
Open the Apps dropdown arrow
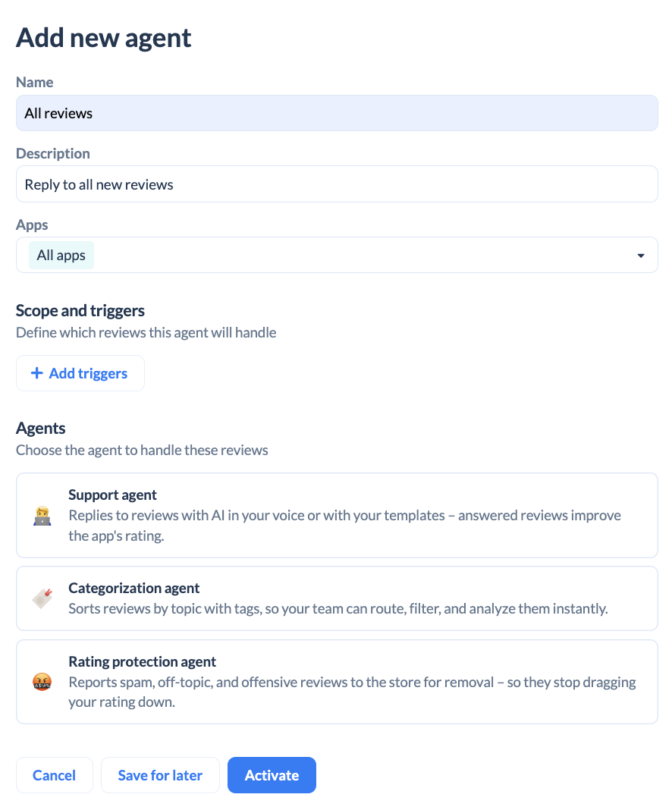click(x=640, y=255)
